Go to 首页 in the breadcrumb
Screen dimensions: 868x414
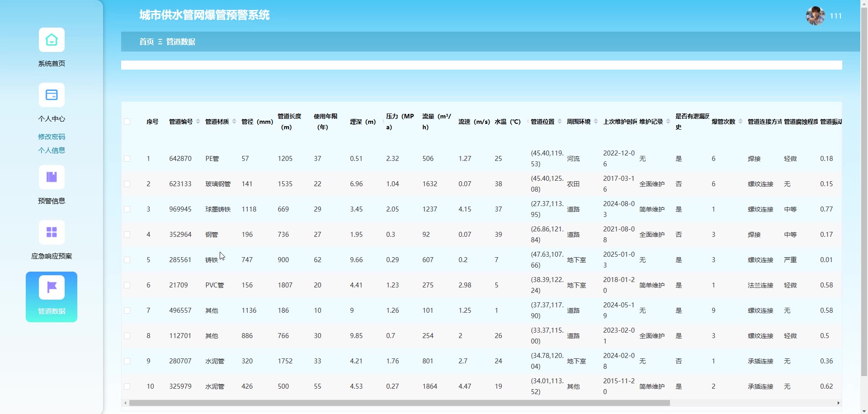[146, 42]
